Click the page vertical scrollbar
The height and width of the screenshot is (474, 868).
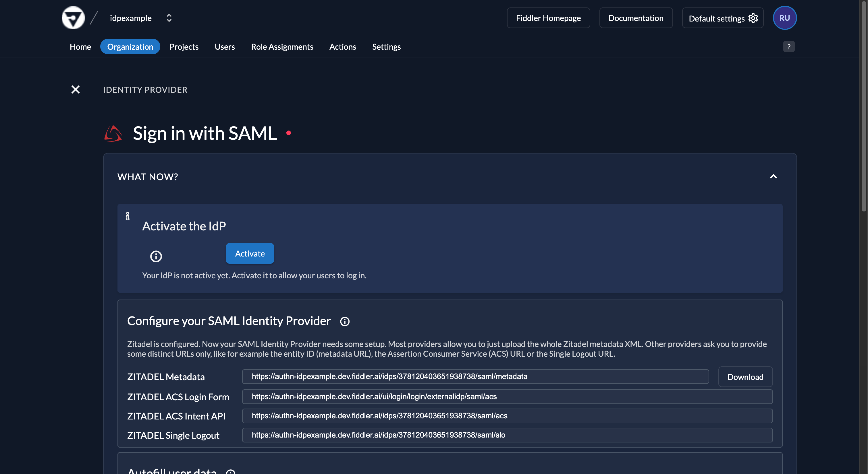[x=864, y=106]
